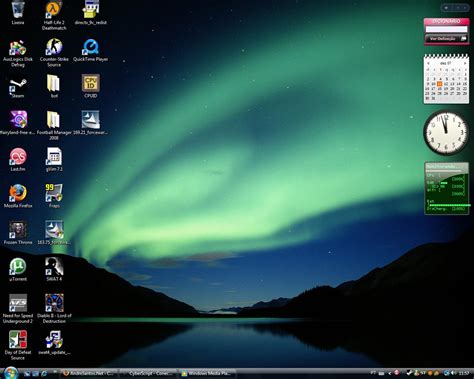This screenshot has height=379, width=474.
Task: Switch to the Firefox AndreSantos.Net taskbar window
Action: [89, 374]
